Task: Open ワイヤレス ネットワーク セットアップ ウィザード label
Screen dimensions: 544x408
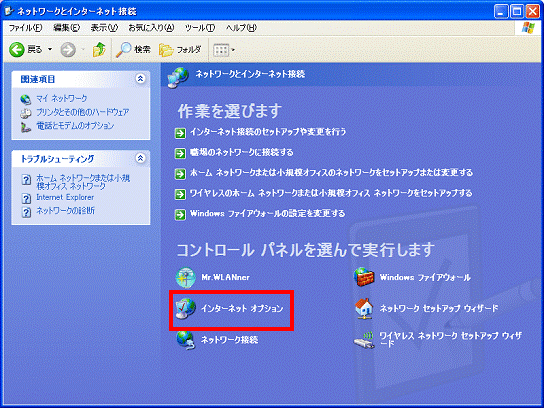Action: pos(450,340)
